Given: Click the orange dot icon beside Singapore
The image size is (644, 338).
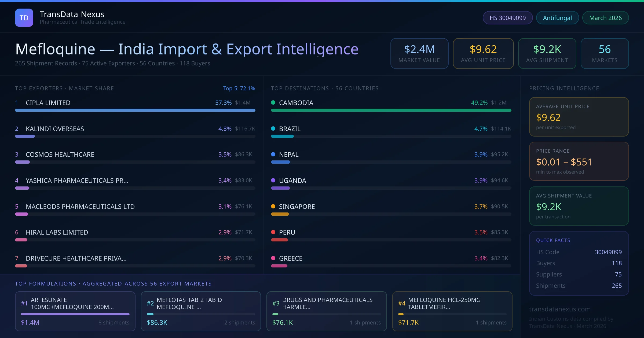Looking at the screenshot, I should click(273, 206).
